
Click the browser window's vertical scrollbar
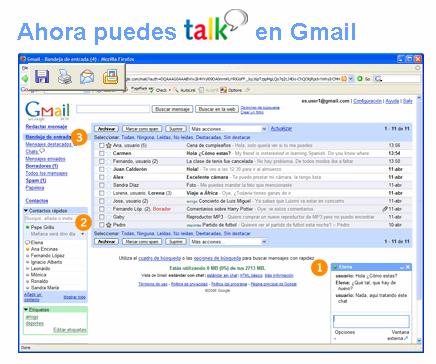(x=419, y=220)
